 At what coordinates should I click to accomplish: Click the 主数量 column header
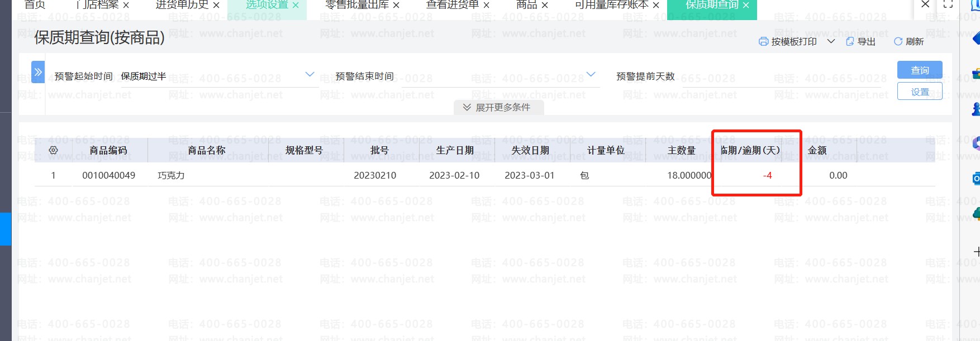click(x=682, y=150)
